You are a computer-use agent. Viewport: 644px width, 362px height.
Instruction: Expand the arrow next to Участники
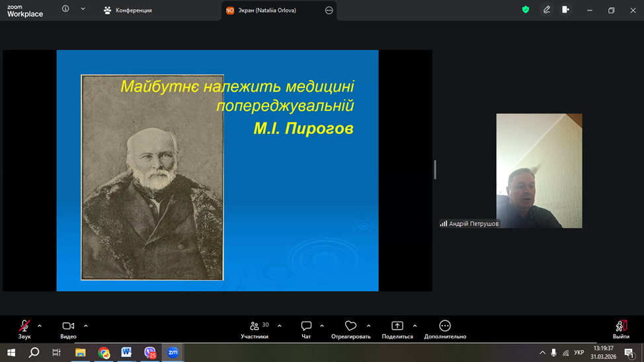pos(280,326)
